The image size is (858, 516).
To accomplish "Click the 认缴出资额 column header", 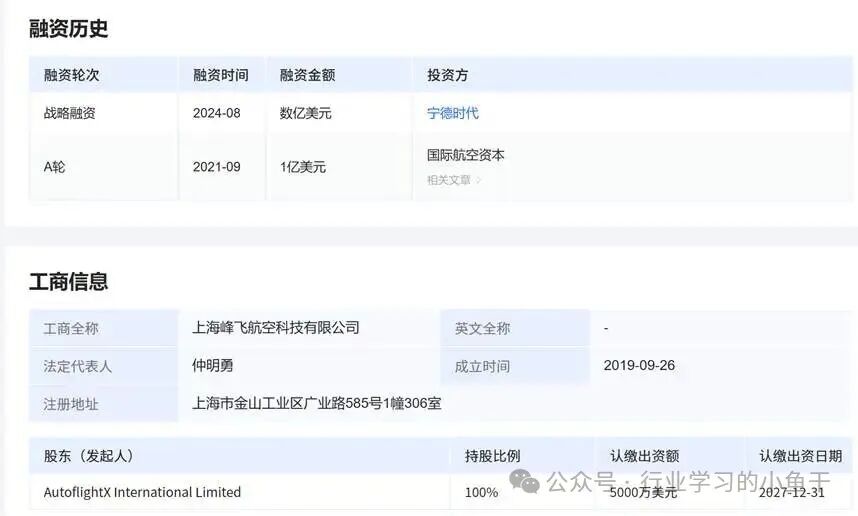I will pos(645,456).
